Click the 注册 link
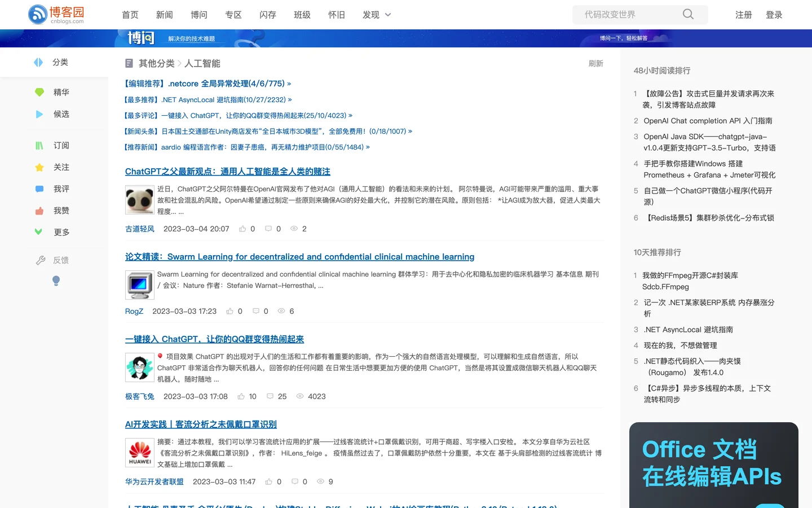The height and width of the screenshot is (508, 812). pos(744,15)
